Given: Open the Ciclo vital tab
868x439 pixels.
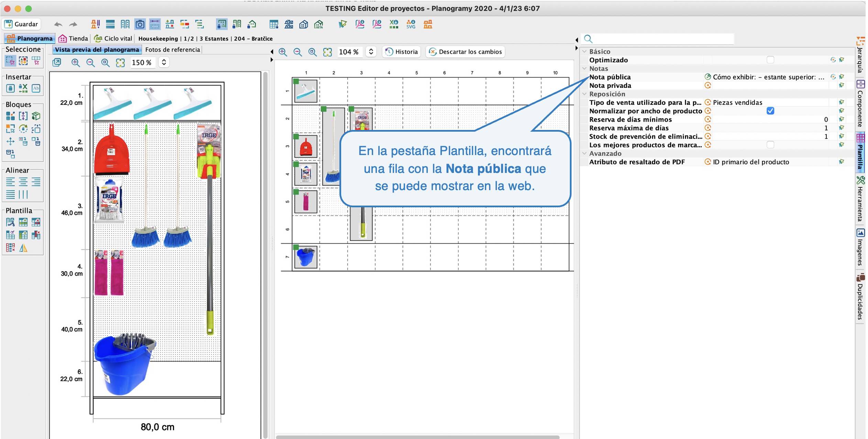Looking at the screenshot, I should click(x=113, y=39).
